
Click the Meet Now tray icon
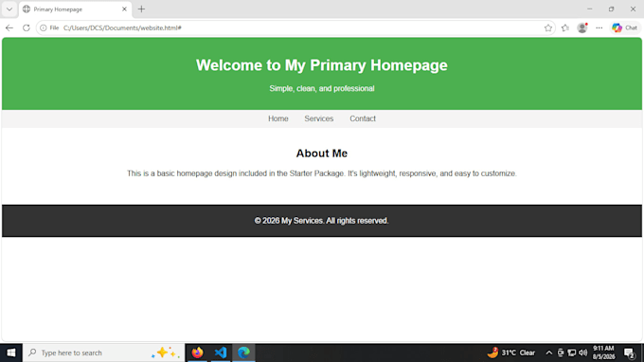(561, 353)
